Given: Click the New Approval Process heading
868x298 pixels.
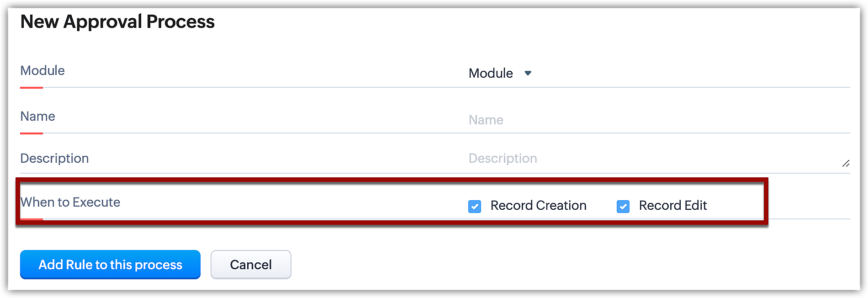Looking at the screenshot, I should (117, 21).
